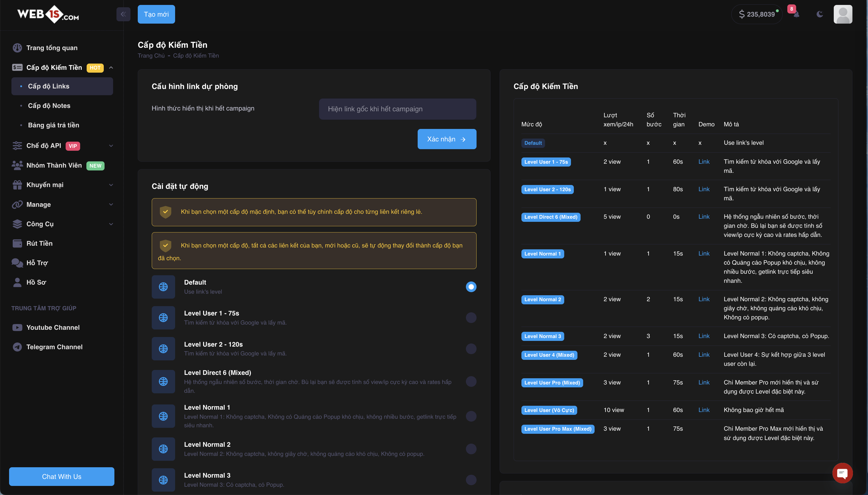The height and width of the screenshot is (495, 868).
Task: Open Demo Link for Level Normal 3
Action: point(704,336)
